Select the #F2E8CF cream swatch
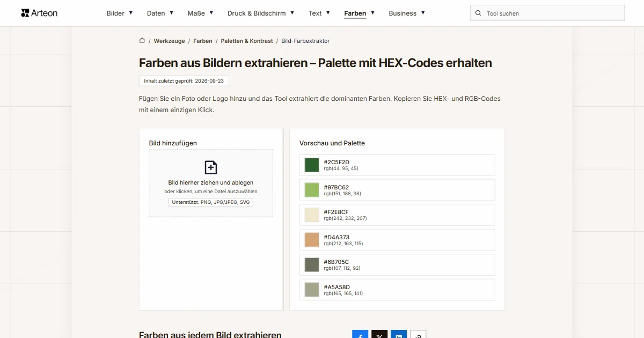 pos(312,215)
